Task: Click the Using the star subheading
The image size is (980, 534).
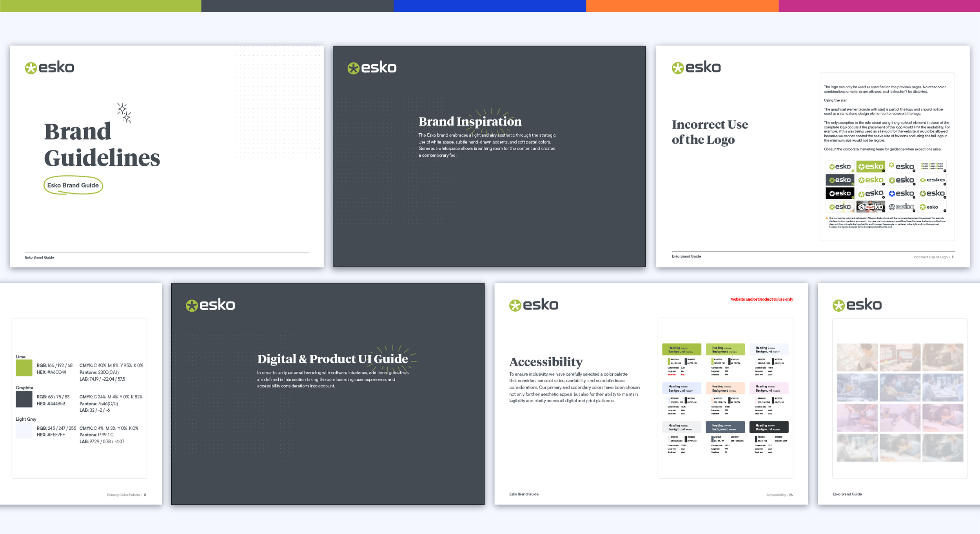Action: click(x=835, y=100)
